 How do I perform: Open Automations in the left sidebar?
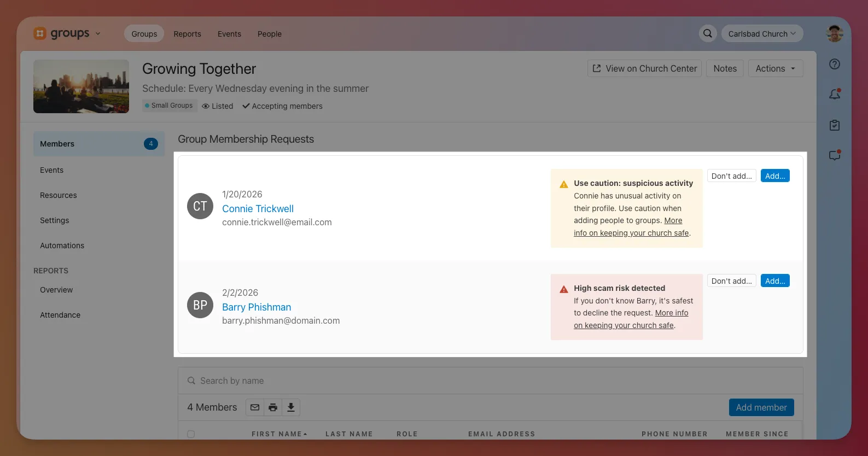(x=62, y=245)
